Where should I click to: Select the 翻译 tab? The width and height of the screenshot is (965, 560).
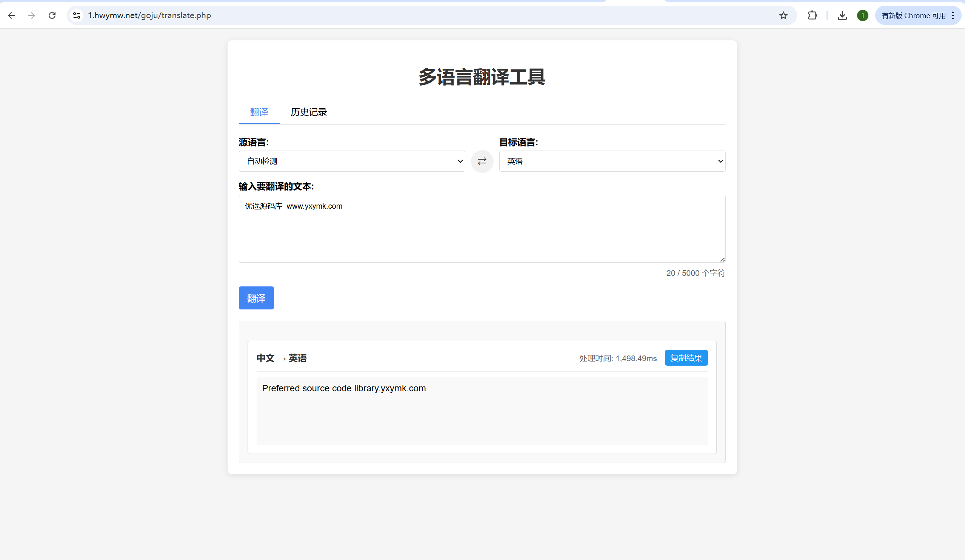259,112
